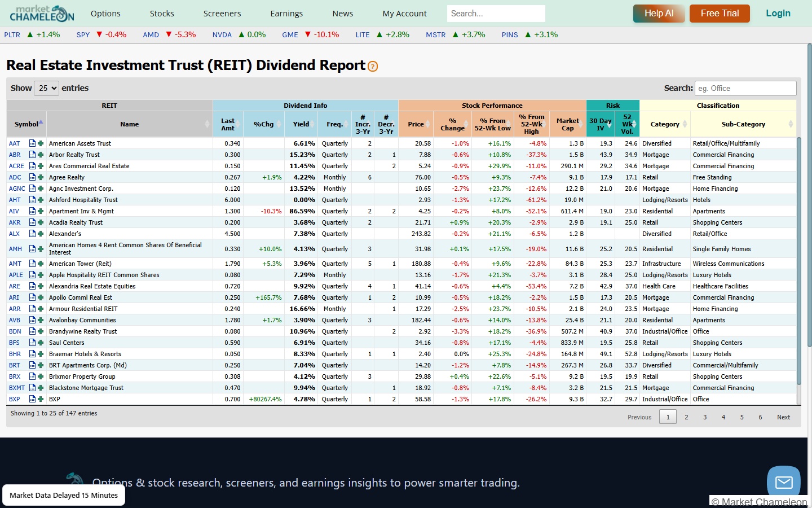Focus the table Search filter field
The image size is (812, 508).
click(745, 88)
